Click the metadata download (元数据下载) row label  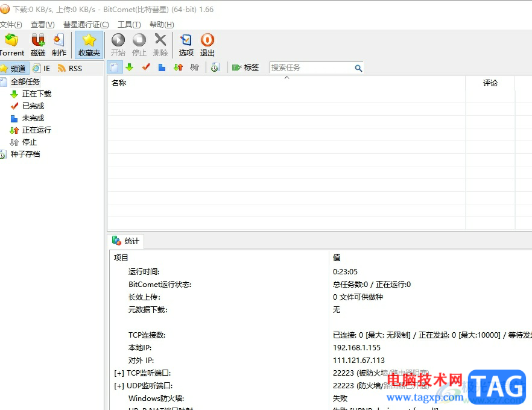pos(148,310)
